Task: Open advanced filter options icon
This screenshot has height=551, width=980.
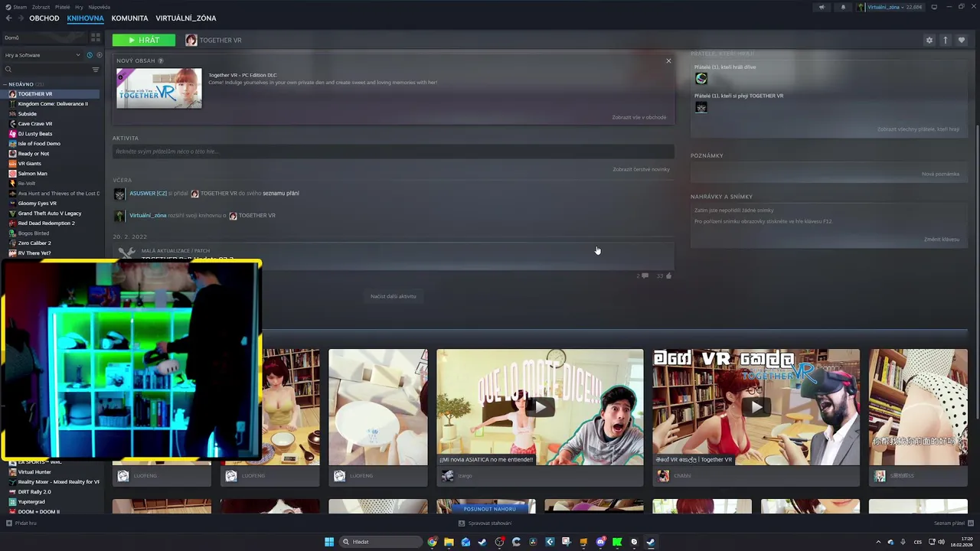Action: 96,69
